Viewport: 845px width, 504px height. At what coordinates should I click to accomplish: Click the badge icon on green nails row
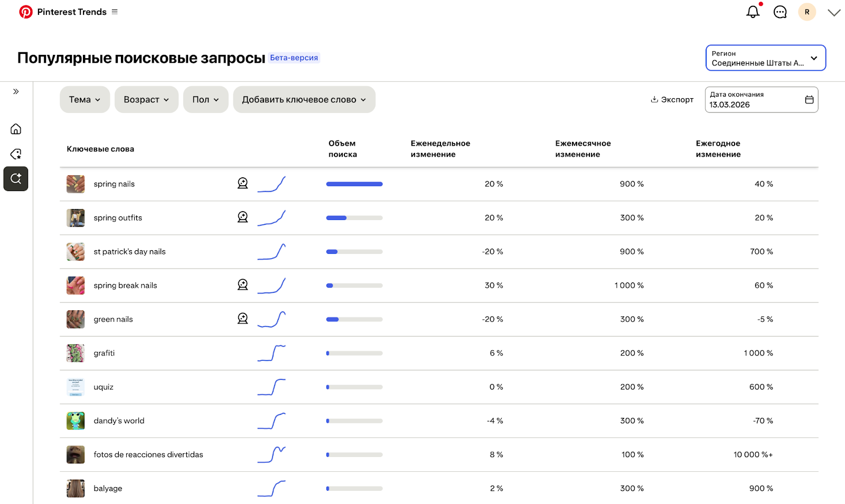pyautogui.click(x=242, y=318)
